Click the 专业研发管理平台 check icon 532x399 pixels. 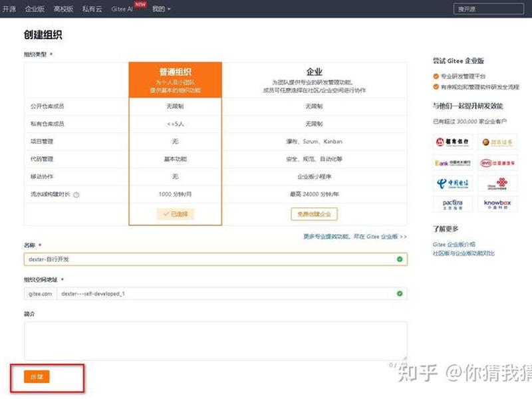tap(436, 76)
